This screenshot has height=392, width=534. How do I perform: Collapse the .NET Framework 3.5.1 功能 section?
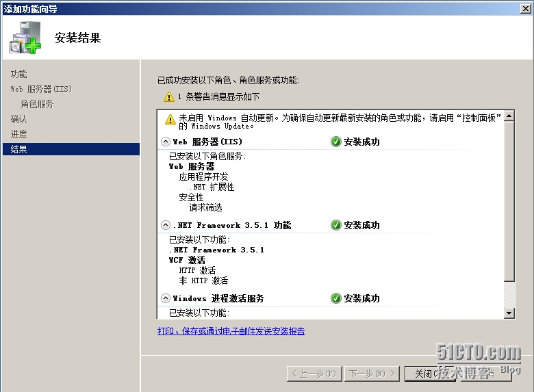tap(166, 225)
